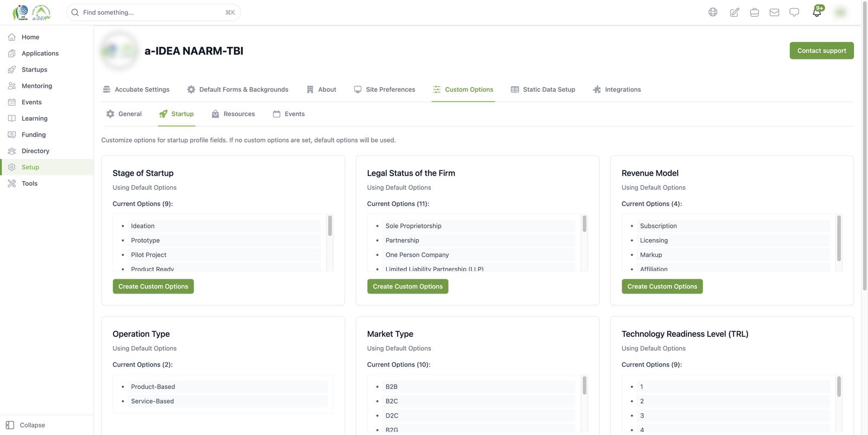Select the Resources sub-tab

pyautogui.click(x=233, y=114)
